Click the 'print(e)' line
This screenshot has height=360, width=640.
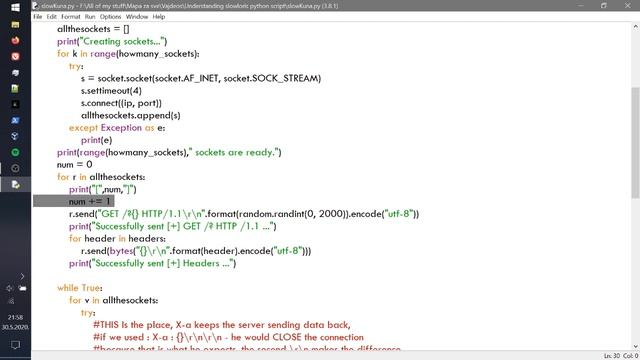[96, 140]
